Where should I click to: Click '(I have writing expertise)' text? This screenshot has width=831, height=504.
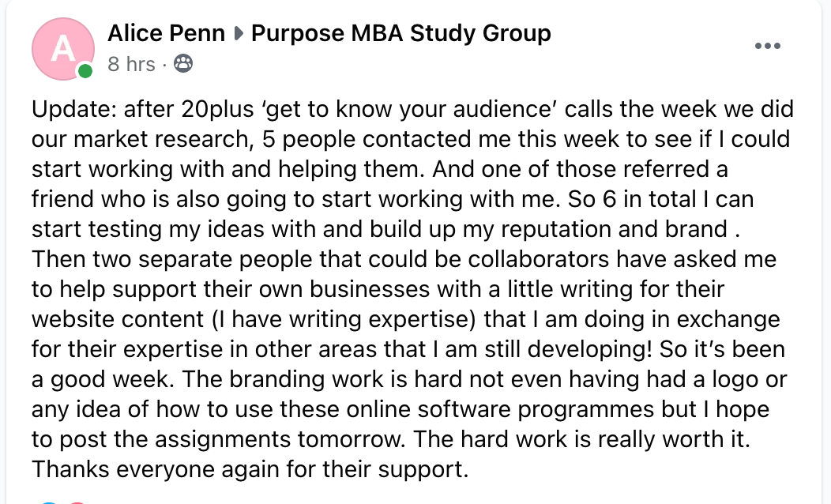click(344, 320)
